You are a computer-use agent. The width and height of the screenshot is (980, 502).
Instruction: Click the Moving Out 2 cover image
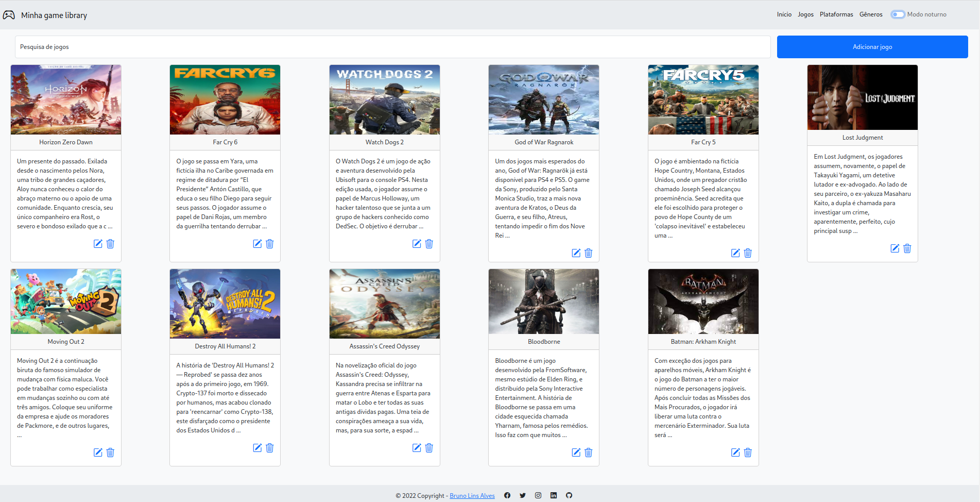[x=66, y=302]
